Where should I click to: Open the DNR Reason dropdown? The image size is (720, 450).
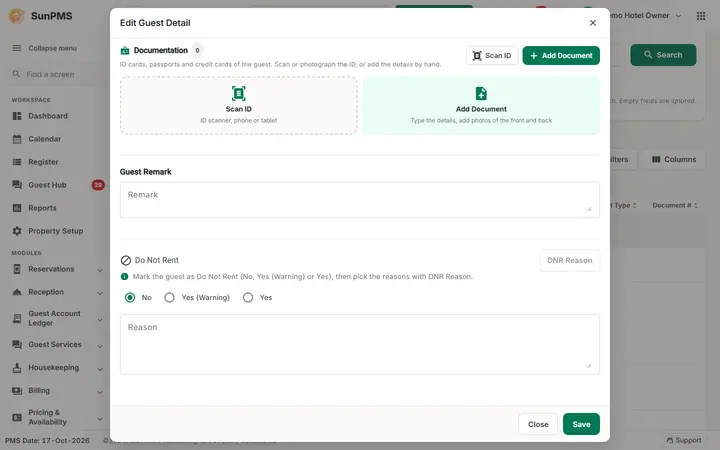click(x=569, y=260)
